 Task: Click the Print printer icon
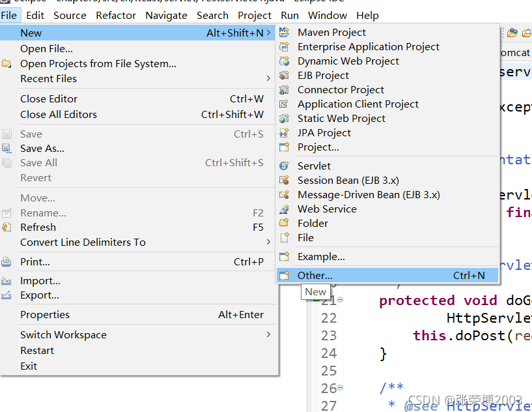click(x=7, y=262)
